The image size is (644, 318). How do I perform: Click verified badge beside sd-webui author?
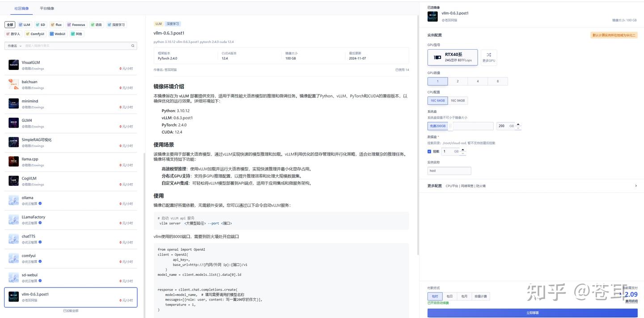pyautogui.click(x=40, y=280)
